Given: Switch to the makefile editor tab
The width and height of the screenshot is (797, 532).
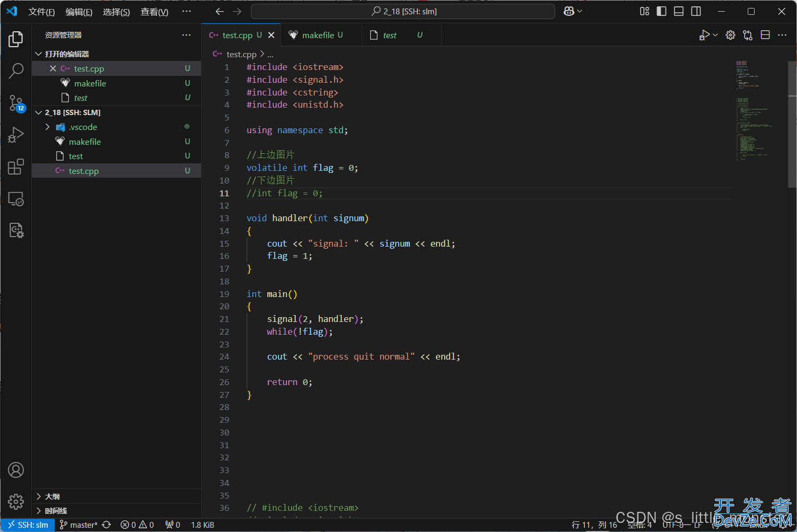Looking at the screenshot, I should (x=321, y=35).
